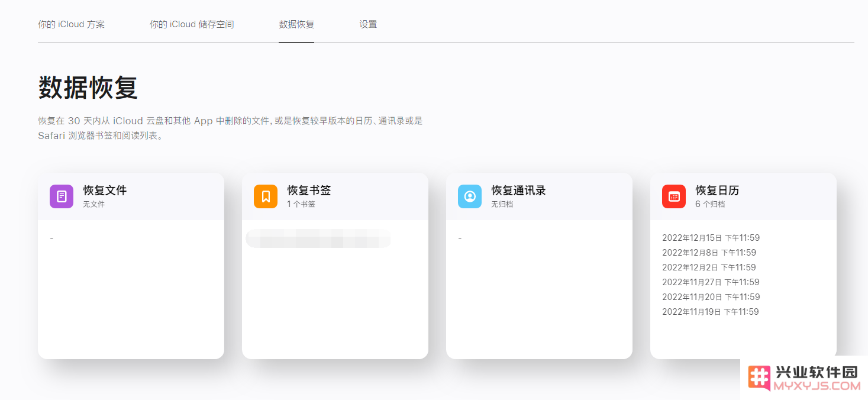Image resolution: width=868 pixels, height=400 pixels.
Task: Switch to 你的 iCloud 储存空间 tab
Action: click(192, 24)
